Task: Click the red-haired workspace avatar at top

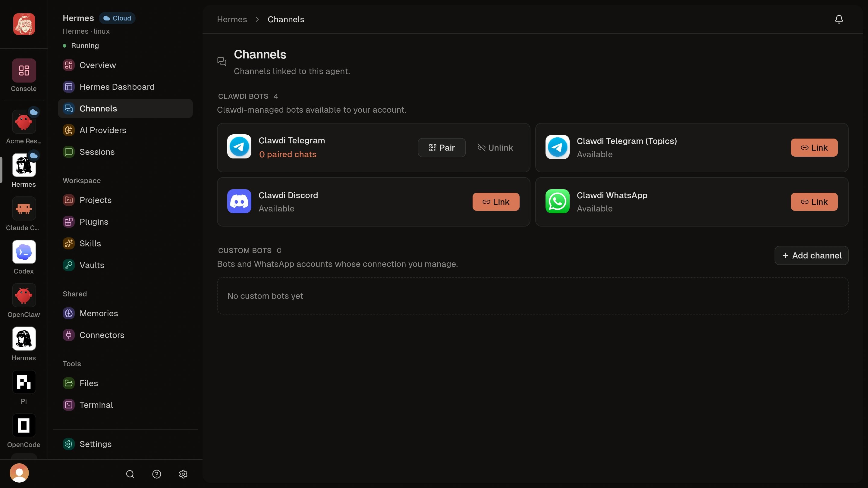Action: tap(24, 24)
